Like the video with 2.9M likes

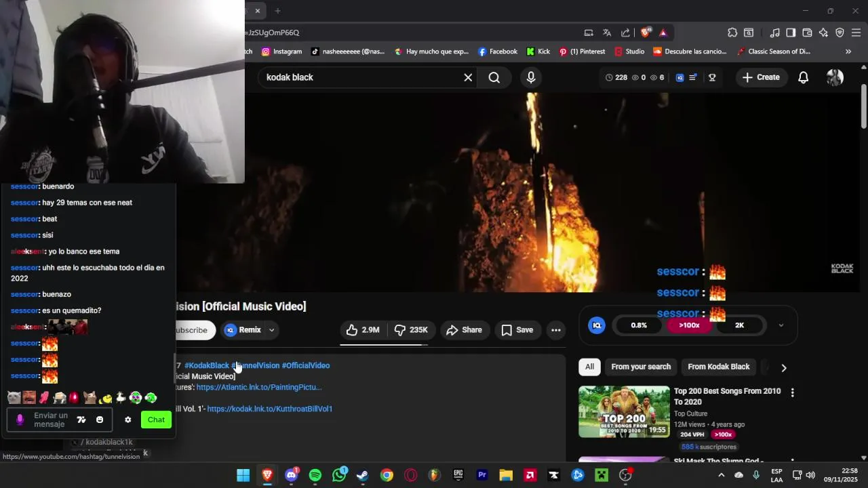pos(363,330)
